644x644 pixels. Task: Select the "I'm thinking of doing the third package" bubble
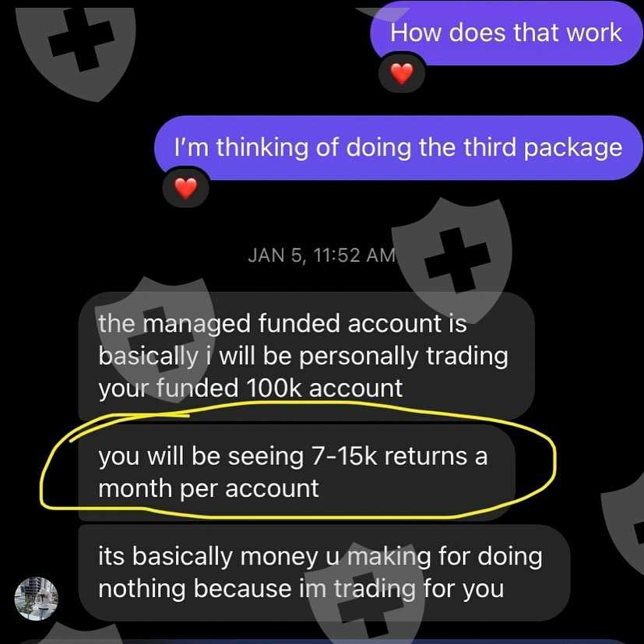[399, 148]
